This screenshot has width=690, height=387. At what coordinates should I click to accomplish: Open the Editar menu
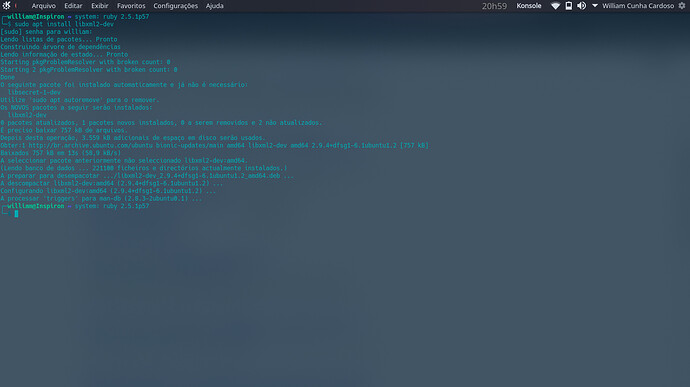pos(73,6)
